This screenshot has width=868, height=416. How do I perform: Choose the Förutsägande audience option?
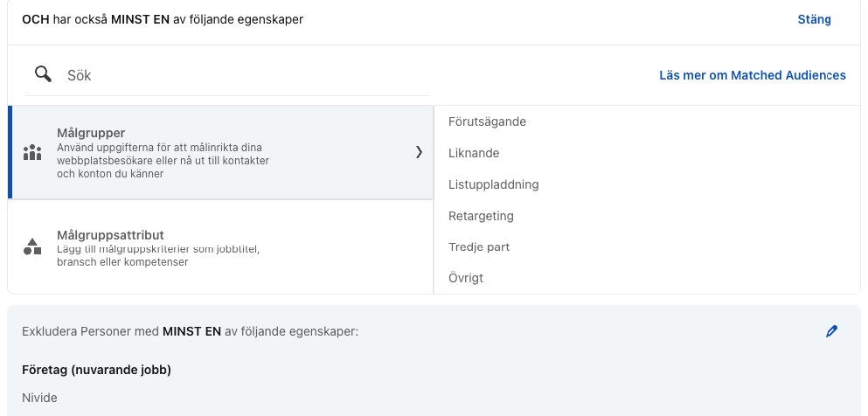pos(487,121)
